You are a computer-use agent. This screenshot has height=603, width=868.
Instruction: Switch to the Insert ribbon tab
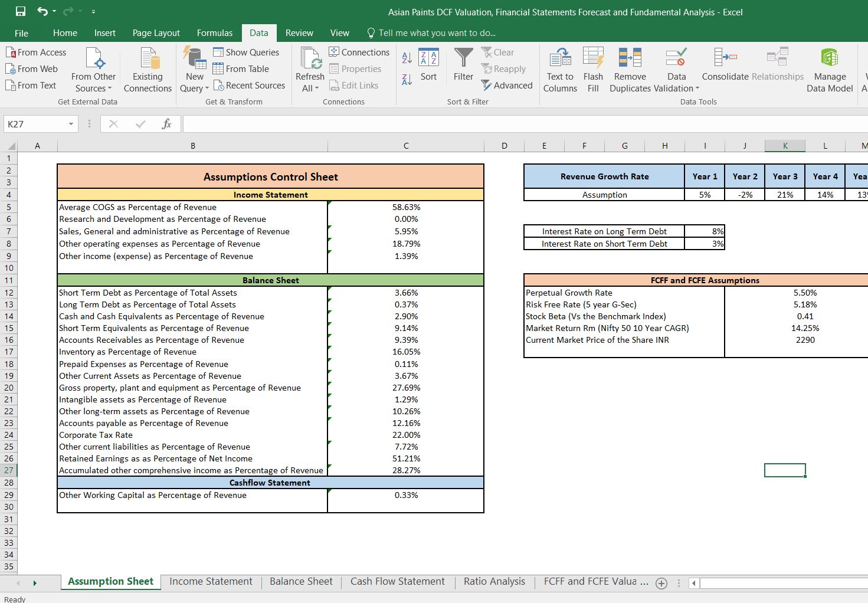pyautogui.click(x=105, y=33)
